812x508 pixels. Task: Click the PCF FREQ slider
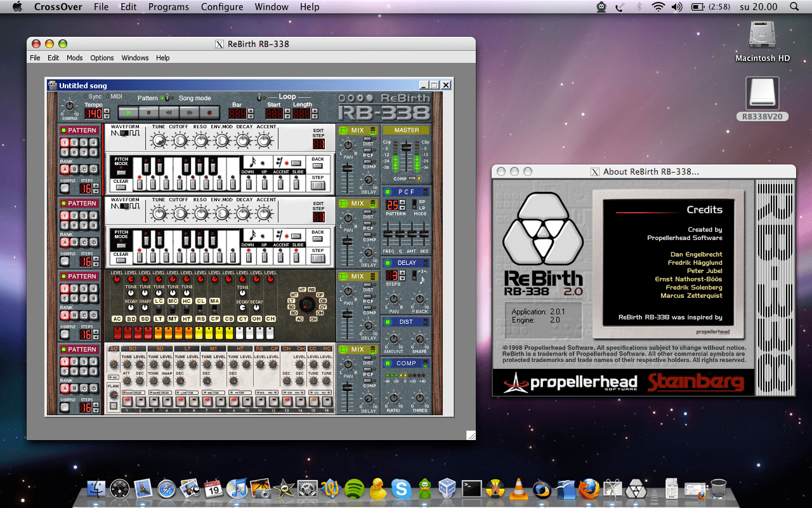(x=389, y=233)
